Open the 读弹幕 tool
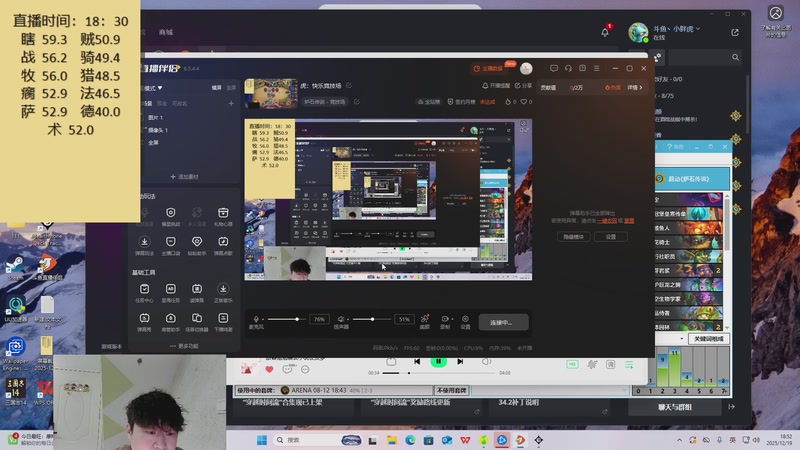The height and width of the screenshot is (450, 800). pos(197,292)
